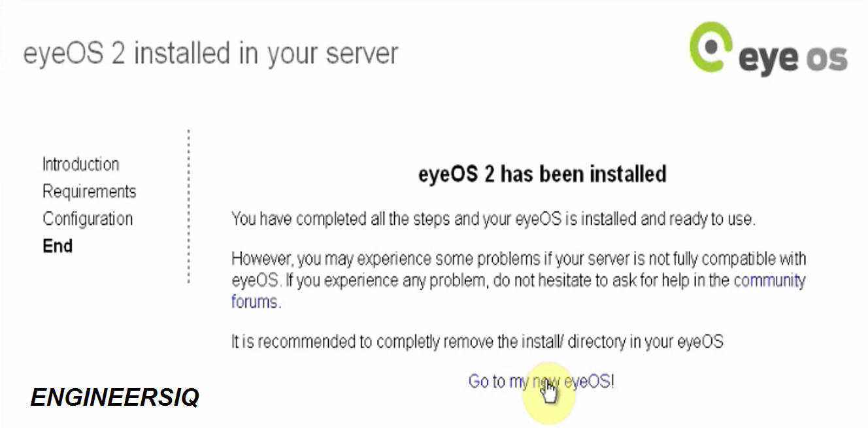Click 'Go to my new eyeOS!' link

coord(541,382)
